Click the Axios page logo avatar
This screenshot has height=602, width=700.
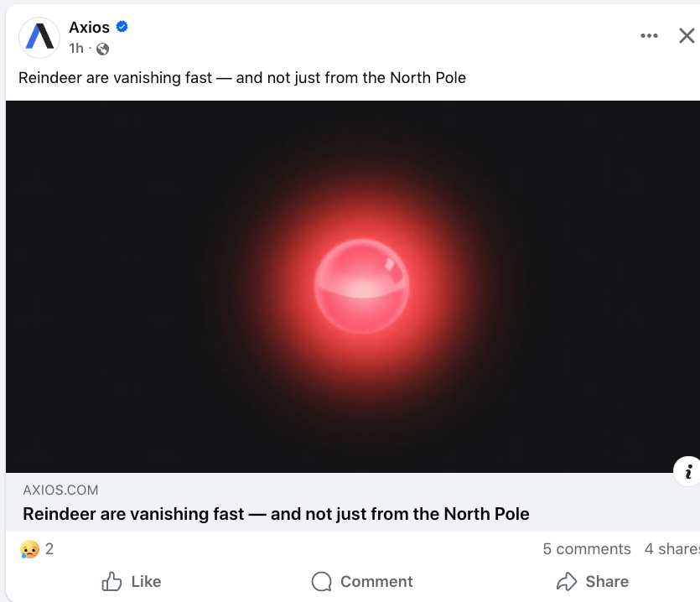pos(39,37)
